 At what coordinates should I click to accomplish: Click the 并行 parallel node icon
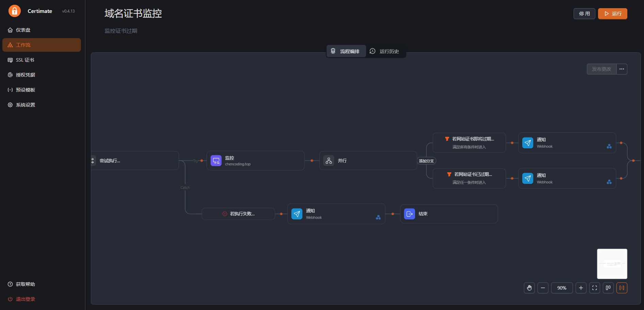click(x=329, y=161)
